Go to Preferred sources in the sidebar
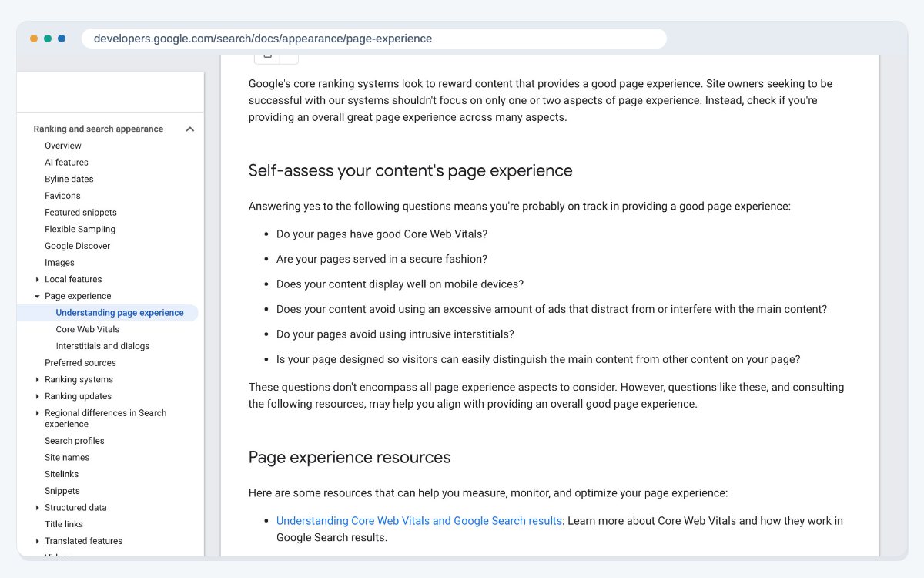This screenshot has width=924, height=578. click(x=80, y=363)
